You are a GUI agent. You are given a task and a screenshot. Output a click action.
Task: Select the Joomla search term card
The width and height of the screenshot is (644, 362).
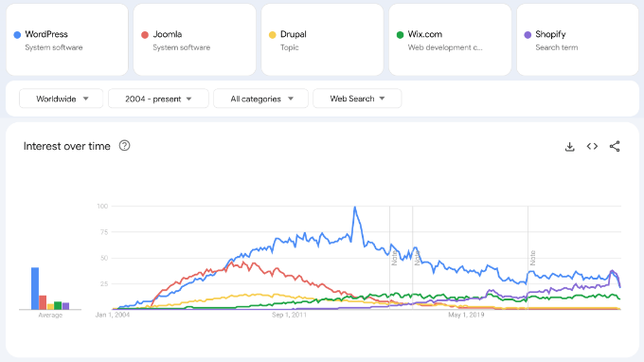[x=195, y=40]
